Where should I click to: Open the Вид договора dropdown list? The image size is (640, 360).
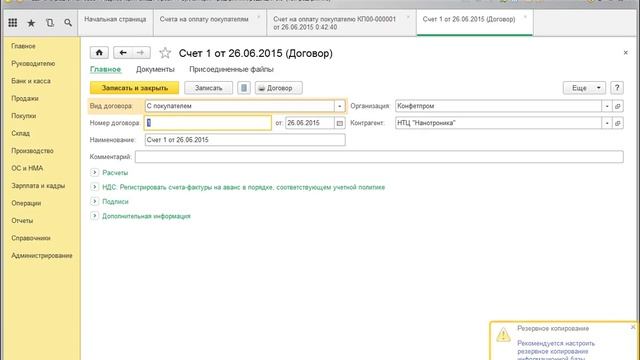pos(340,106)
